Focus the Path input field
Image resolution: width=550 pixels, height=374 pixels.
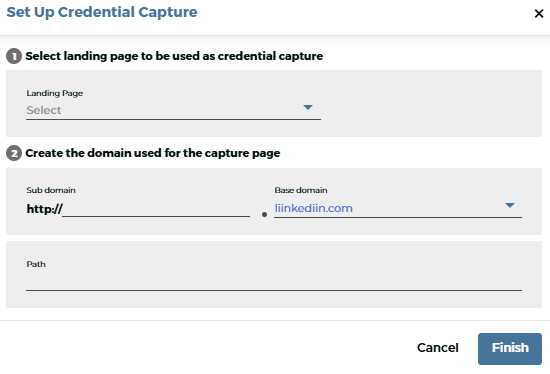[x=274, y=282]
